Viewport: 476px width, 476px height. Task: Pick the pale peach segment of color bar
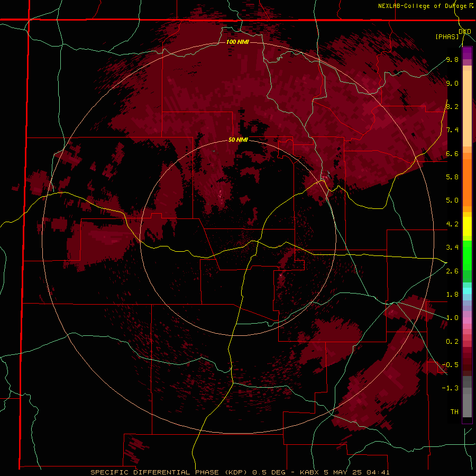pyautogui.click(x=467, y=108)
